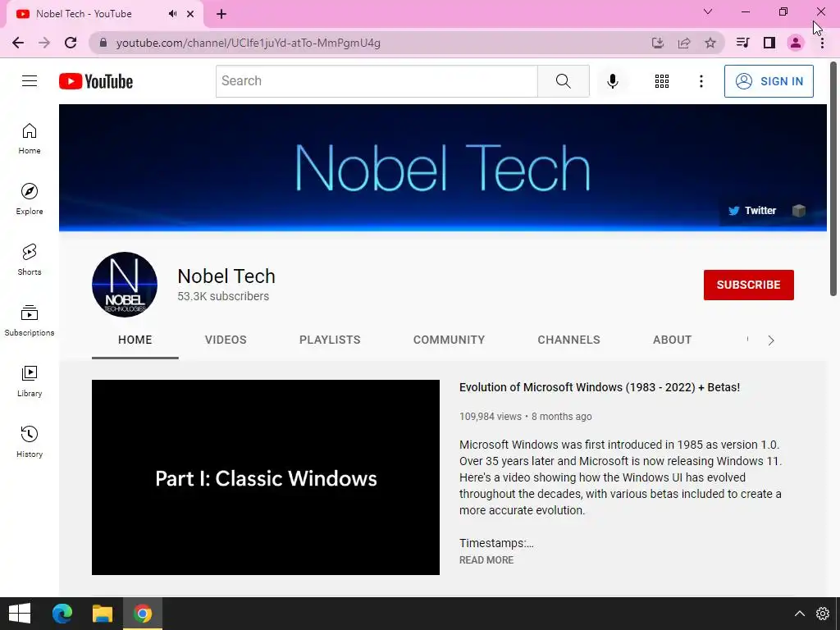Open Library in the sidebar
The image size is (840, 630).
point(30,381)
